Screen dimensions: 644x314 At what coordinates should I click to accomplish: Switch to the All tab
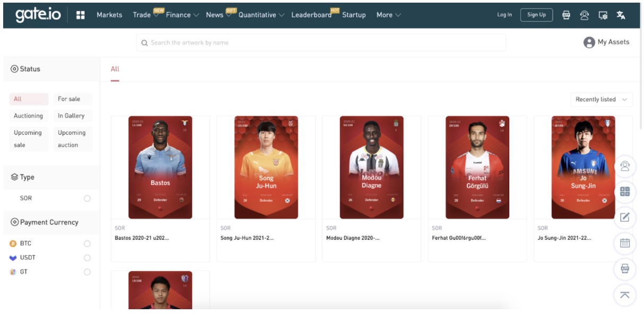[x=115, y=69]
